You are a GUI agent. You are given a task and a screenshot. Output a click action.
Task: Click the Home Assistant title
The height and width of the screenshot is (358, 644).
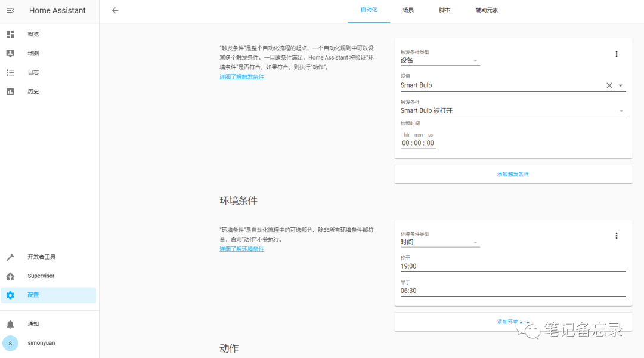coord(57,10)
